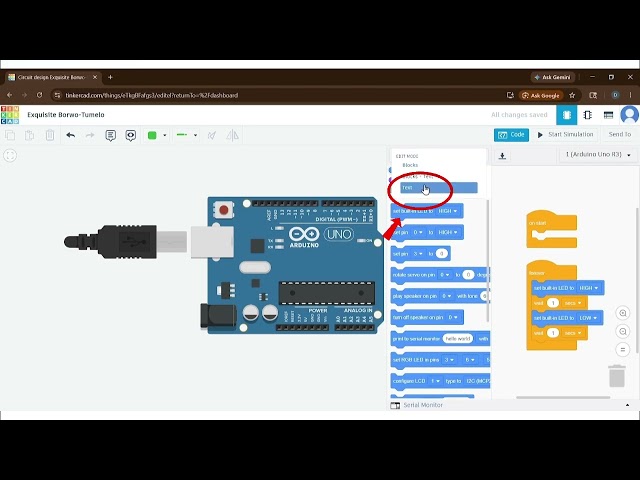Choose Text in edit mode menu
This screenshot has width=640, height=480.
click(438, 188)
